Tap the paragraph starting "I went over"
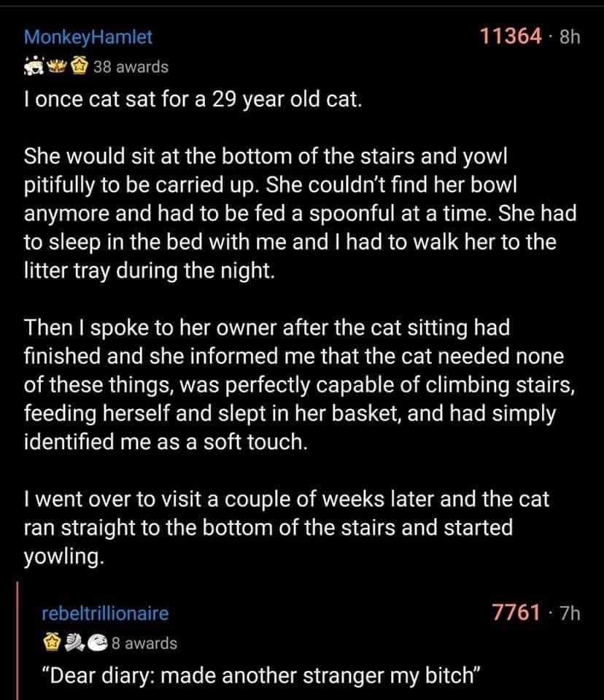The image size is (604, 700). (286, 526)
